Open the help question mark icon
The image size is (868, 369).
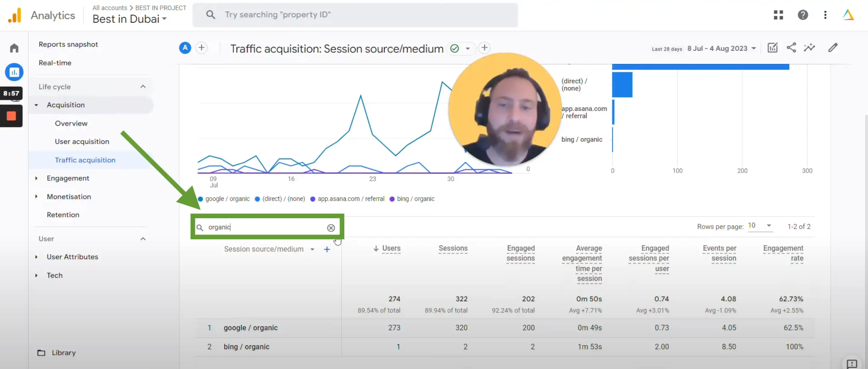click(803, 15)
